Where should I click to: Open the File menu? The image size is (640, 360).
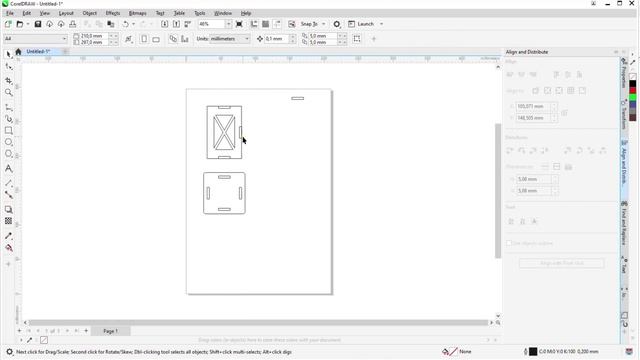[x=10, y=13]
